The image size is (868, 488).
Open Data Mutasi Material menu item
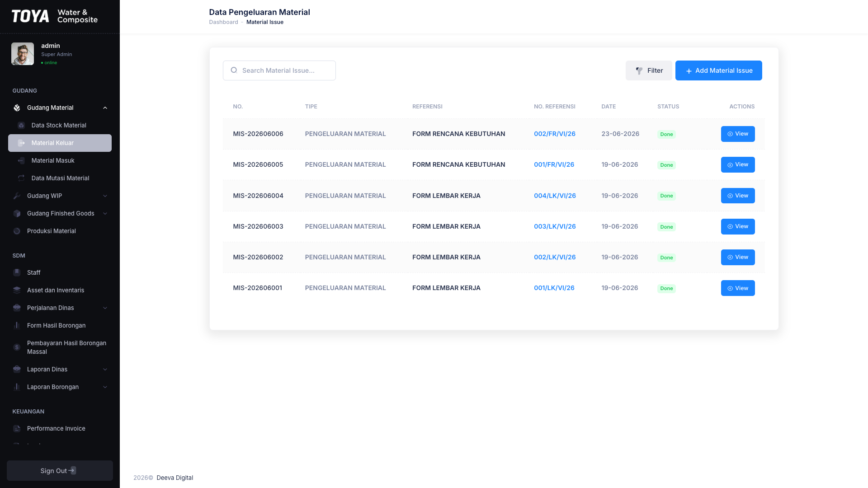click(60, 178)
